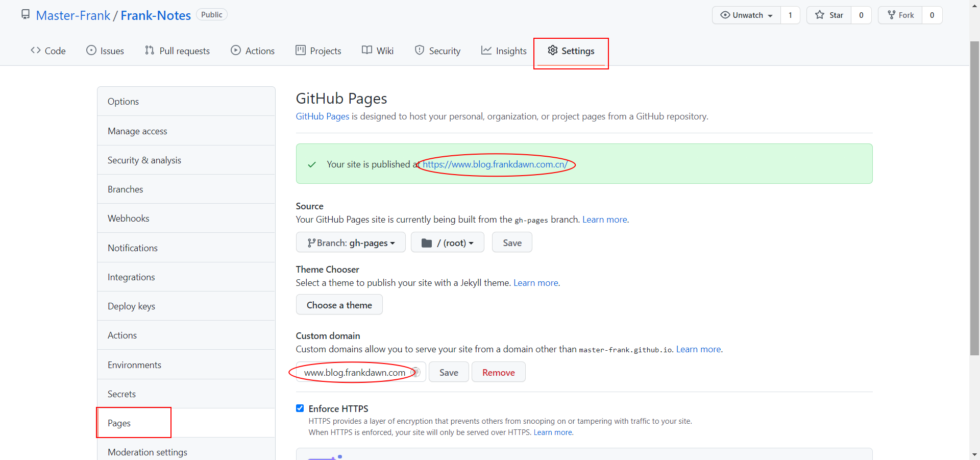The width and height of the screenshot is (980, 460).
Task: Select Integrations in the sidebar
Action: [x=186, y=277]
